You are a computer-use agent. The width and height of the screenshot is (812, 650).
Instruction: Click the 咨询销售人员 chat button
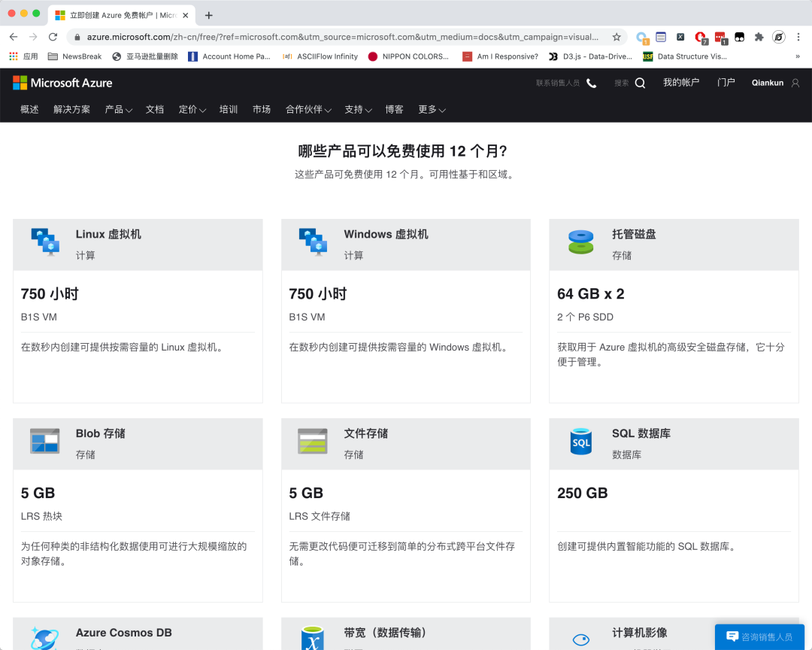tap(759, 637)
